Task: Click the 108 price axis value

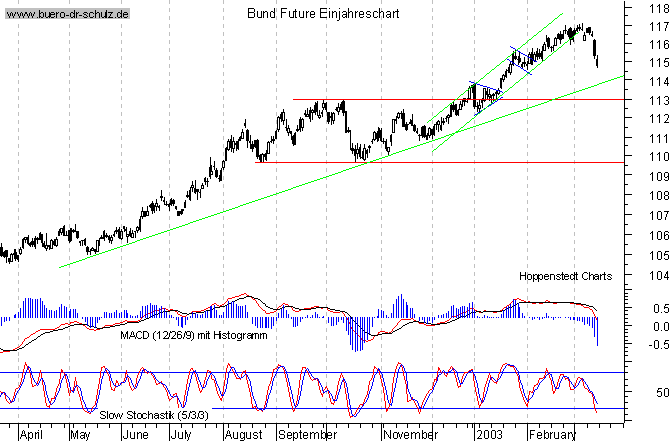Action: [659, 196]
